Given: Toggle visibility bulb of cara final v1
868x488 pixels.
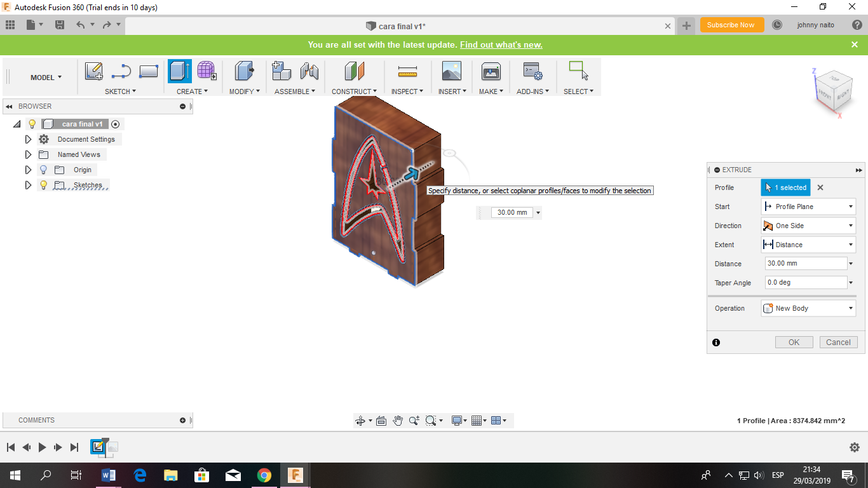Looking at the screenshot, I should [32, 124].
